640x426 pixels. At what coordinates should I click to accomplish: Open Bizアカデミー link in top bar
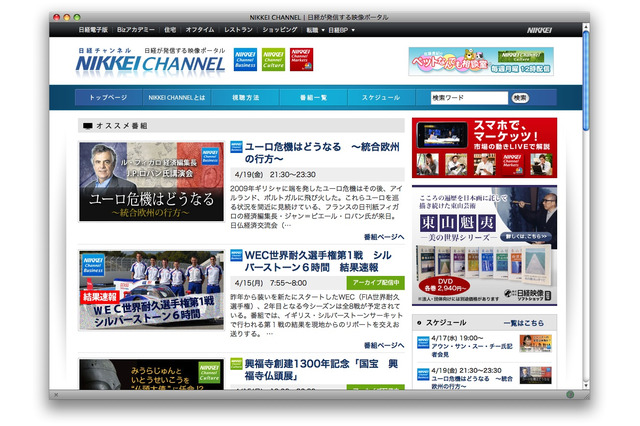click(x=136, y=30)
